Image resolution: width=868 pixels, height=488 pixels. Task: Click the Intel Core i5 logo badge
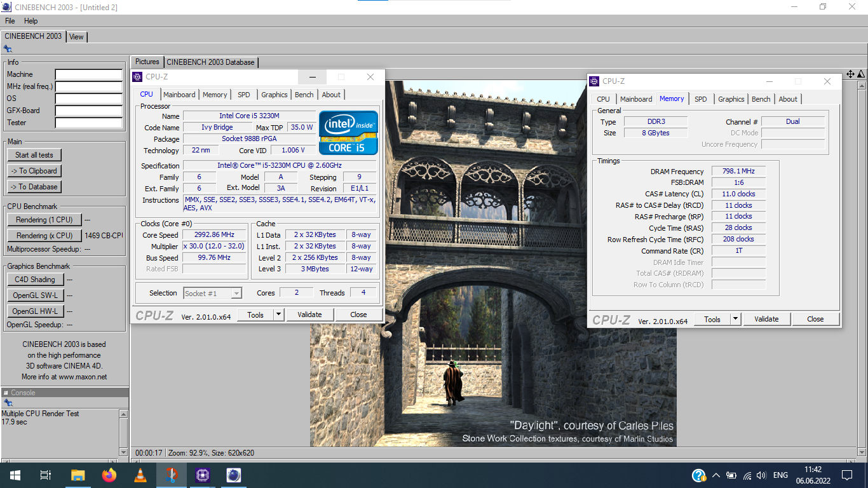[348, 133]
